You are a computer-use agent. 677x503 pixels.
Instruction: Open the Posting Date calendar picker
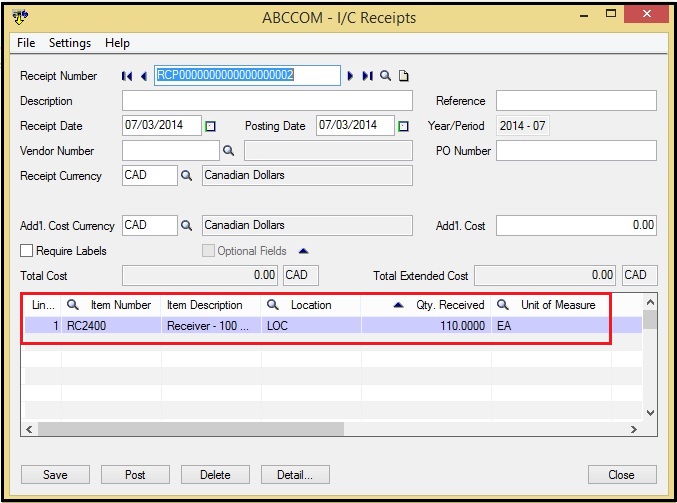[403, 126]
